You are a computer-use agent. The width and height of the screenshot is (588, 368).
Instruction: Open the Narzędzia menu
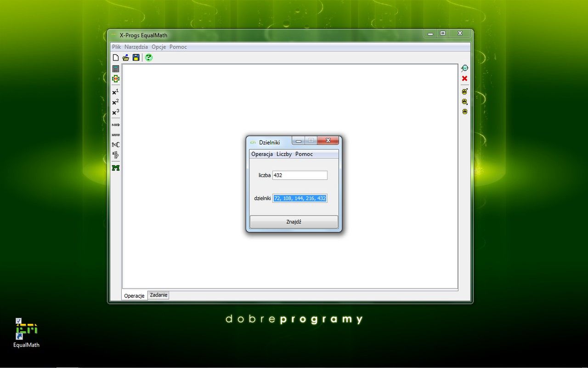[x=136, y=47]
